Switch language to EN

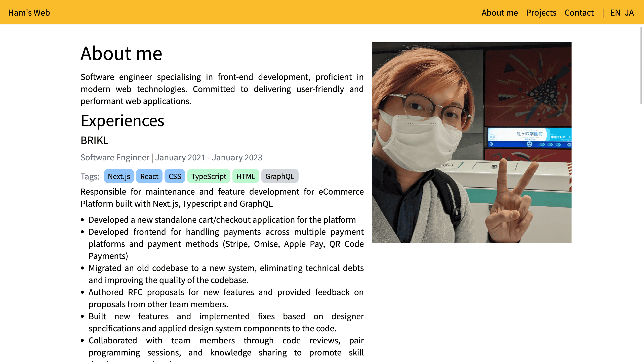point(615,13)
